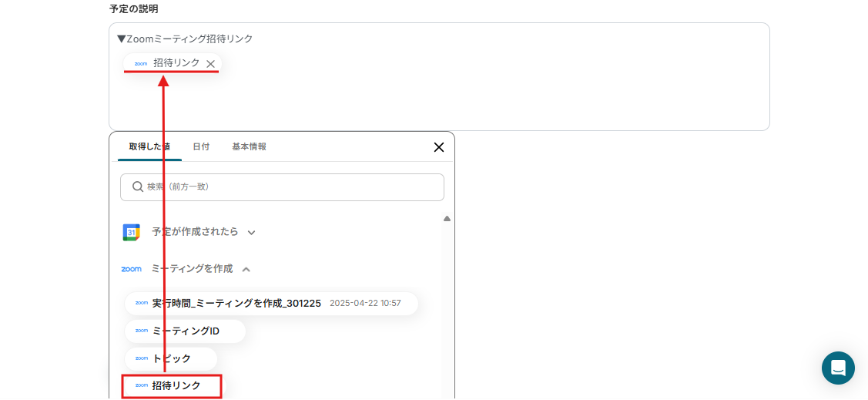
Task: Click the Zoom logo beside ミーティングを作成
Action: click(x=131, y=269)
